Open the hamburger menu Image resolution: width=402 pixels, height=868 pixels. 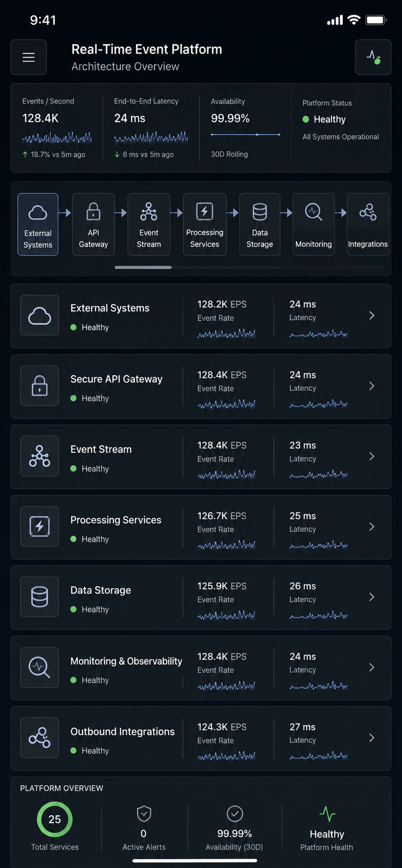tap(29, 57)
